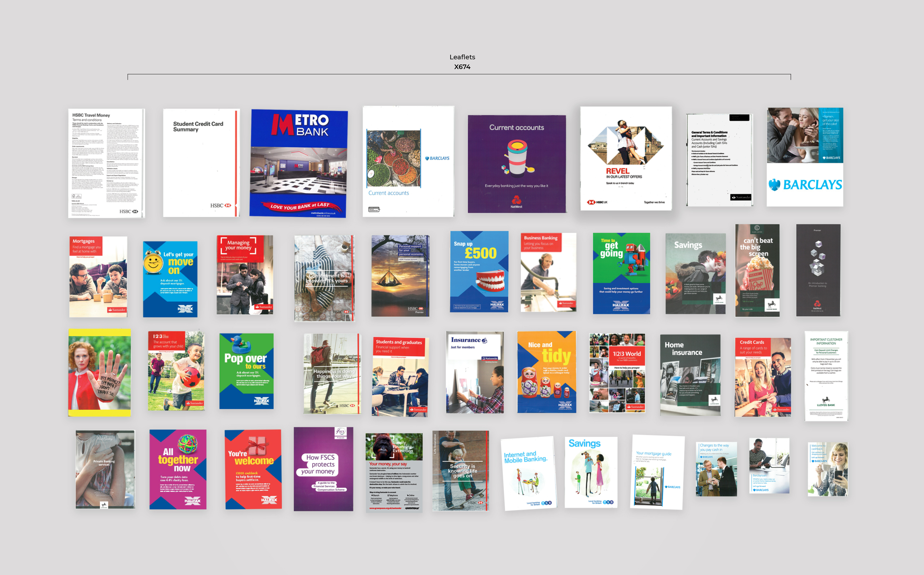924x575 pixels.
Task: Open the Halifax Pop over to ours leaflet
Action: pos(246,371)
